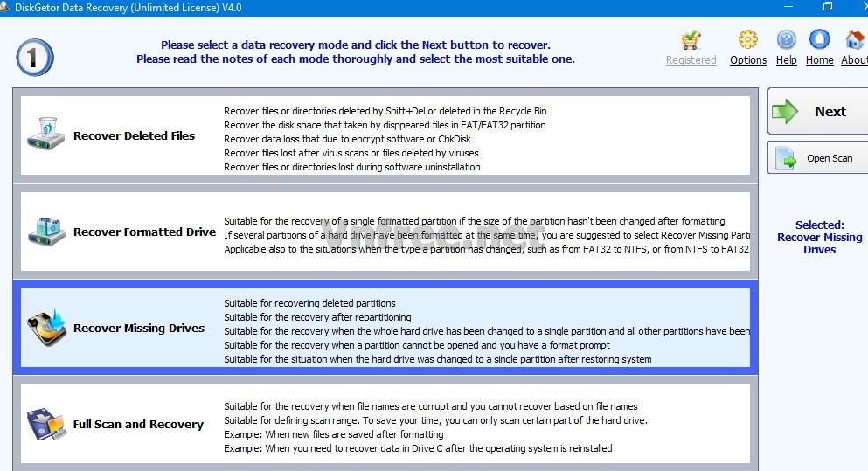Open the Options text link
This screenshot has width=868, height=471.
pos(747,60)
